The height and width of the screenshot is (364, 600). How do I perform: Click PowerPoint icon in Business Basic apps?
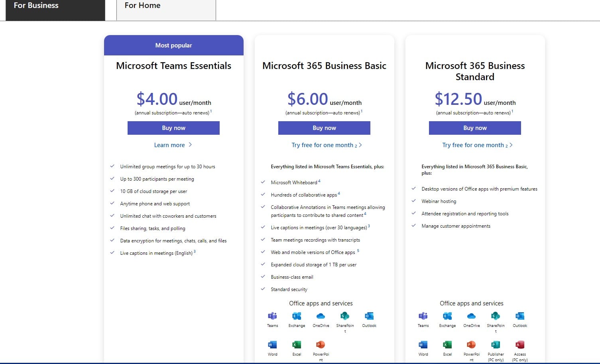(x=321, y=344)
